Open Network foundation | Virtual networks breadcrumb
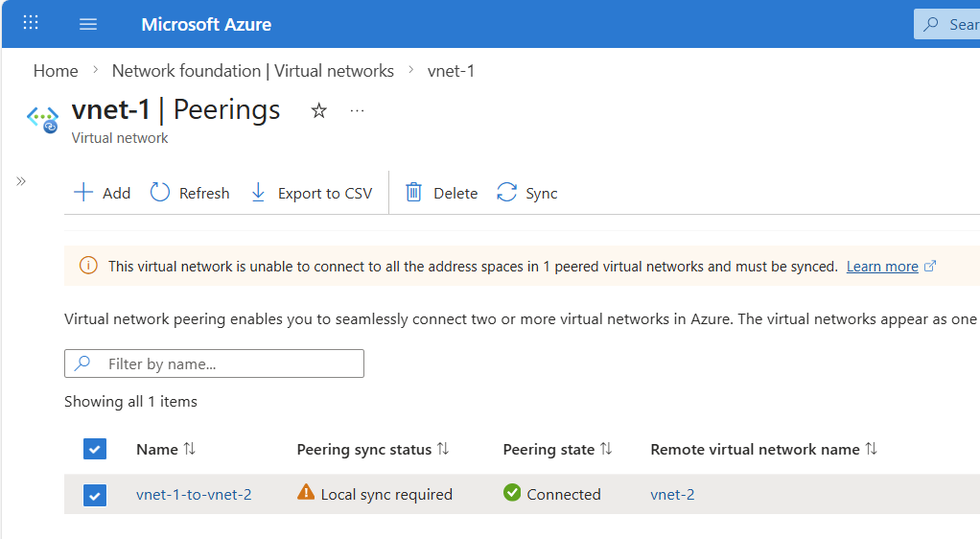Viewport: 980px width, 539px height. 253,71
